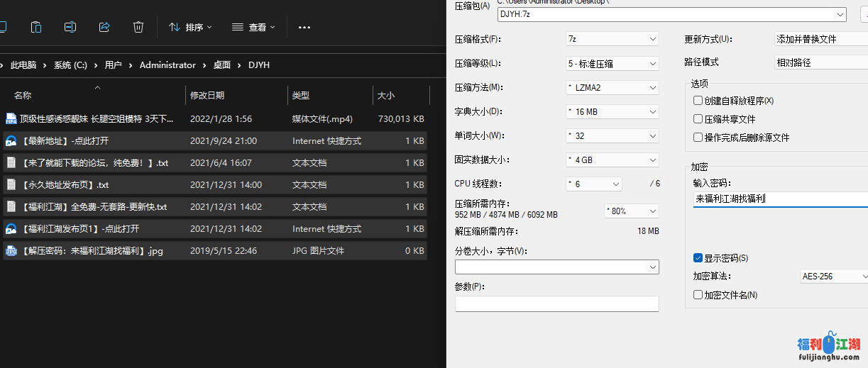Tick the 操作完成后删除源文件 option
This screenshot has height=368, width=868.
(x=698, y=138)
